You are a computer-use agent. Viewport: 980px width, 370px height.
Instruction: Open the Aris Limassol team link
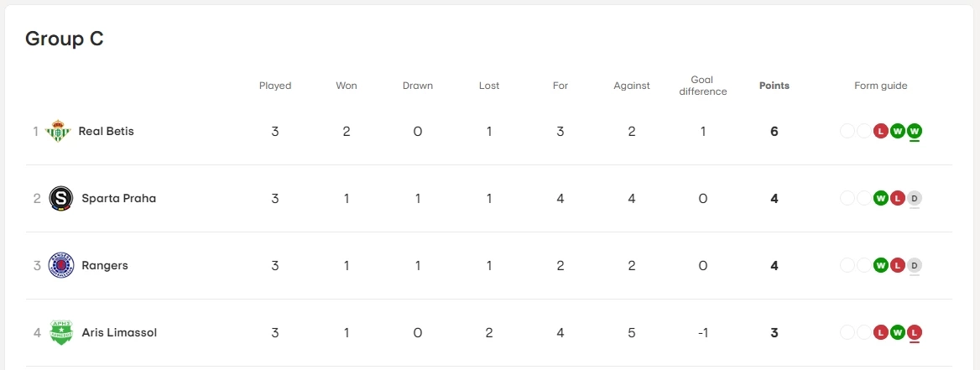[119, 332]
